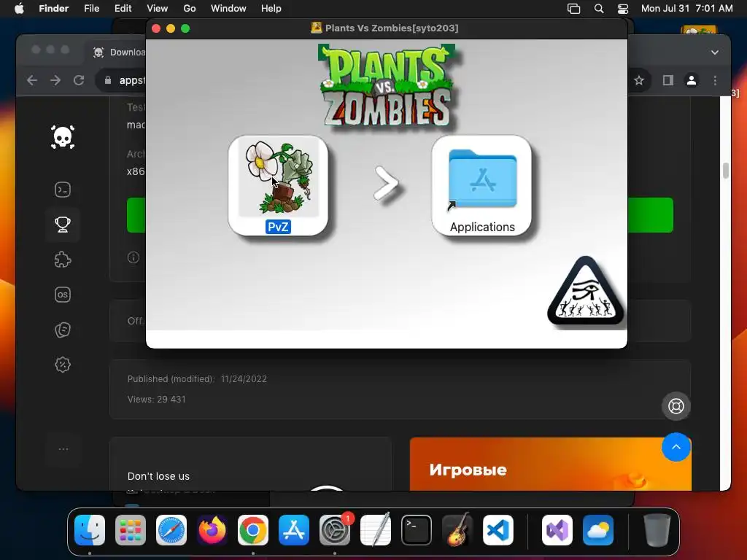
Task: Click the Views: 29 431 text
Action: point(156,399)
